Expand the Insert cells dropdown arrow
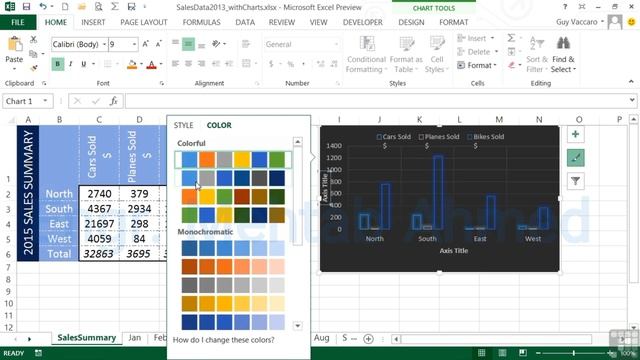Viewport: 640px width, 360px height. [x=492, y=38]
